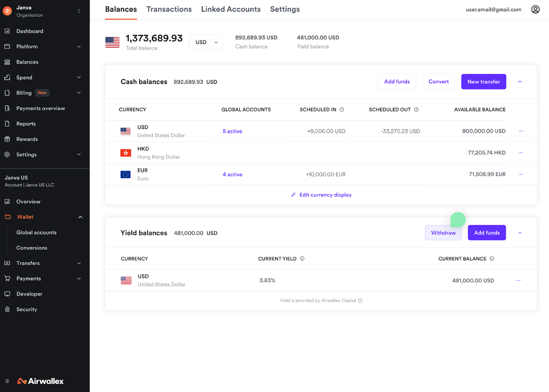Click the Current Balance info icon

click(x=492, y=259)
